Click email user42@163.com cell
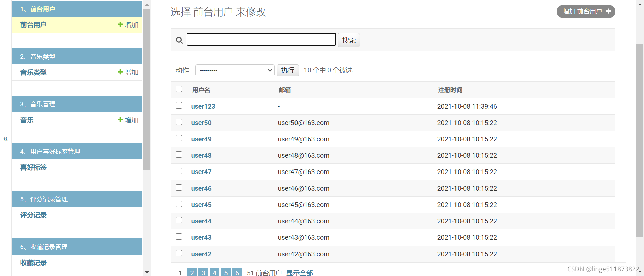644x276 pixels. (x=304, y=254)
